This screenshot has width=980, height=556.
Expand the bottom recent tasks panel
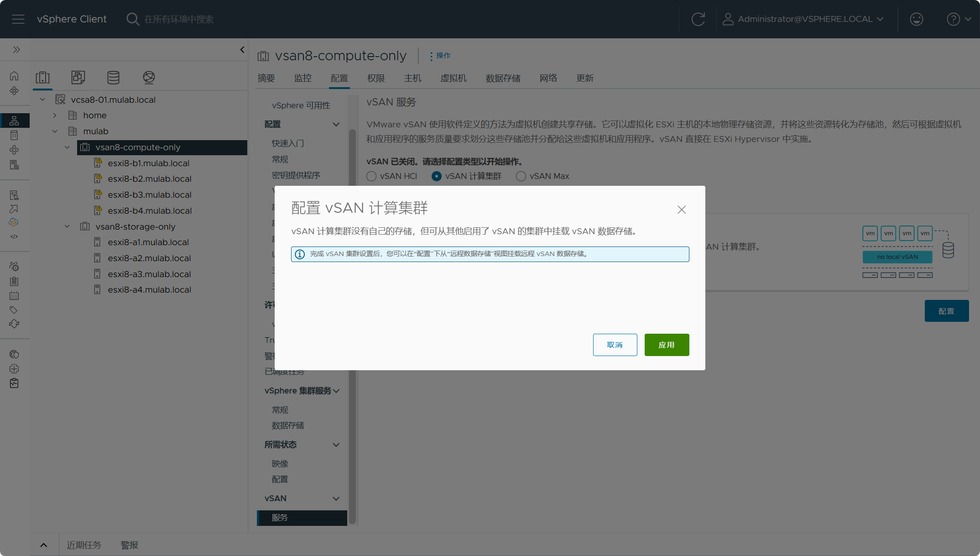(44, 545)
